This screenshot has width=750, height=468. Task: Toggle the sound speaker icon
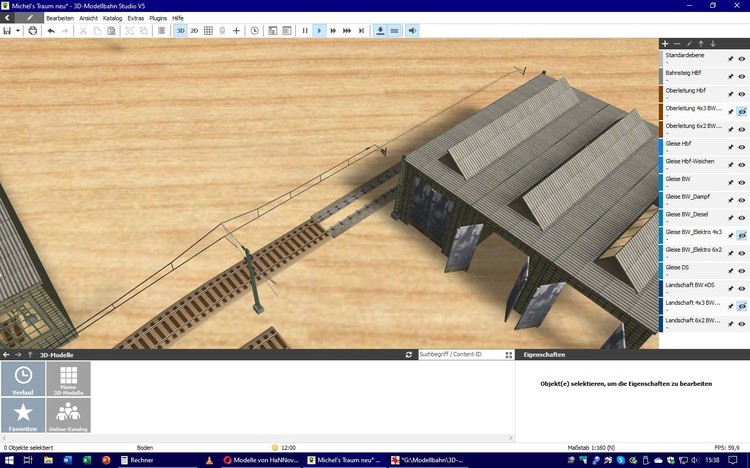coord(412,31)
